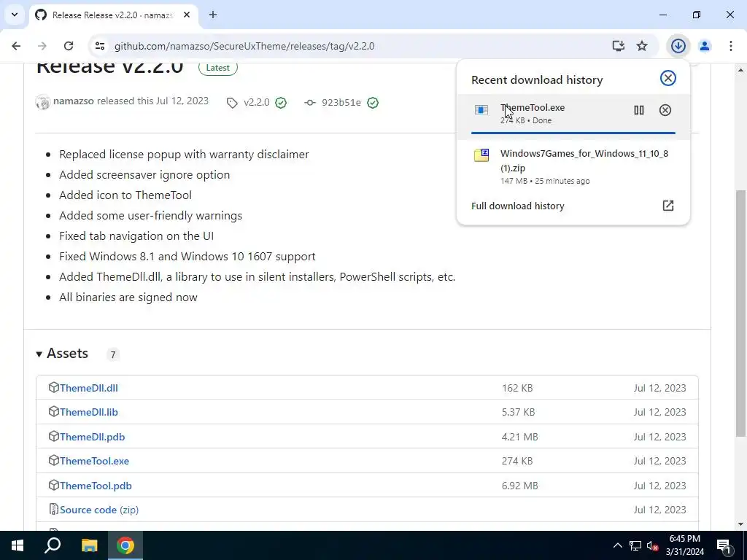Image resolution: width=747 pixels, height=560 pixels.
Task: Click package icon beside ThemeDll.dll
Action: (x=53, y=387)
